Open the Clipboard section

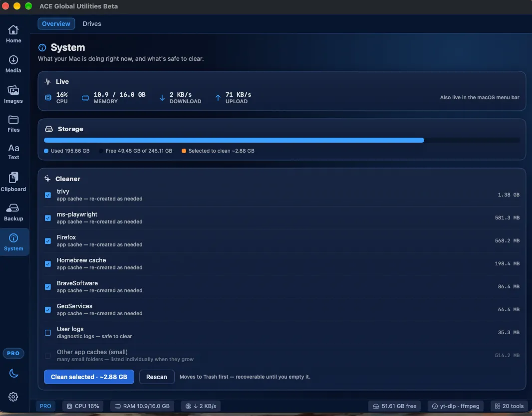13,182
